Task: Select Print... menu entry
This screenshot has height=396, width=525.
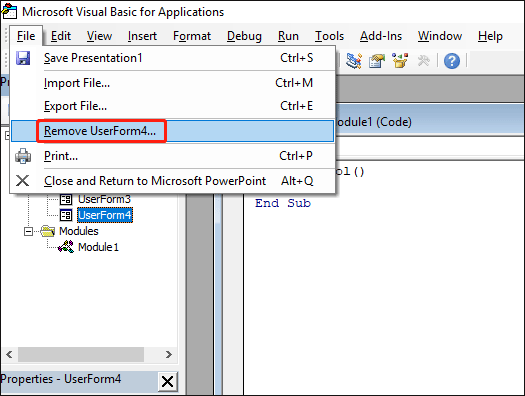Action: tap(173, 156)
